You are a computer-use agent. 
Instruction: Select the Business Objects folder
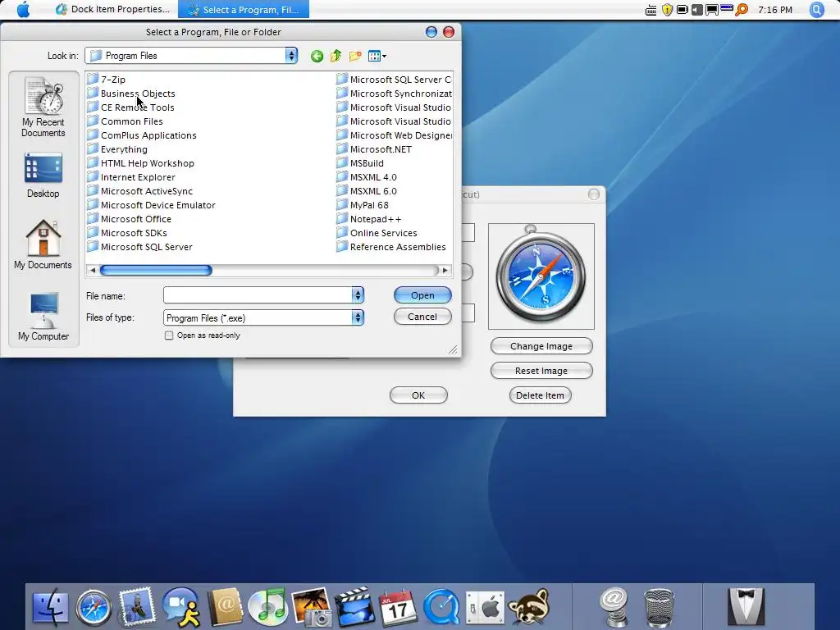point(131,94)
